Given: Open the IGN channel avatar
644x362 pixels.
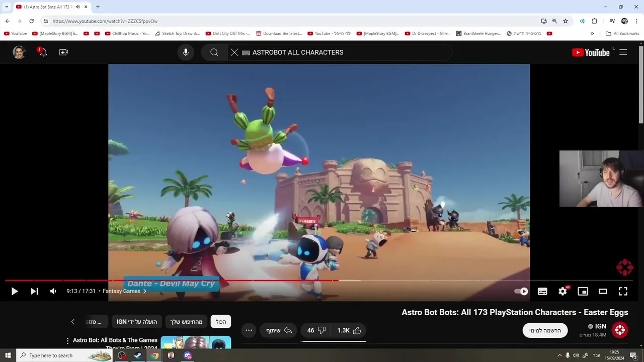Looking at the screenshot, I should (x=620, y=330).
